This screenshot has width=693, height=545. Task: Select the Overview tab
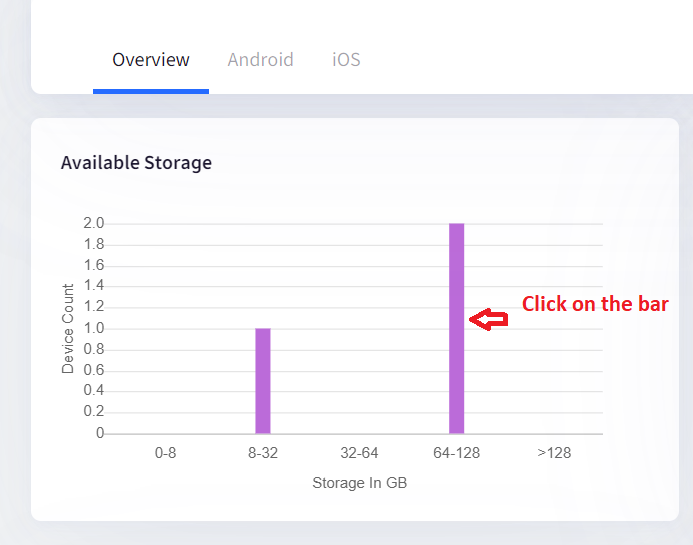(x=151, y=60)
